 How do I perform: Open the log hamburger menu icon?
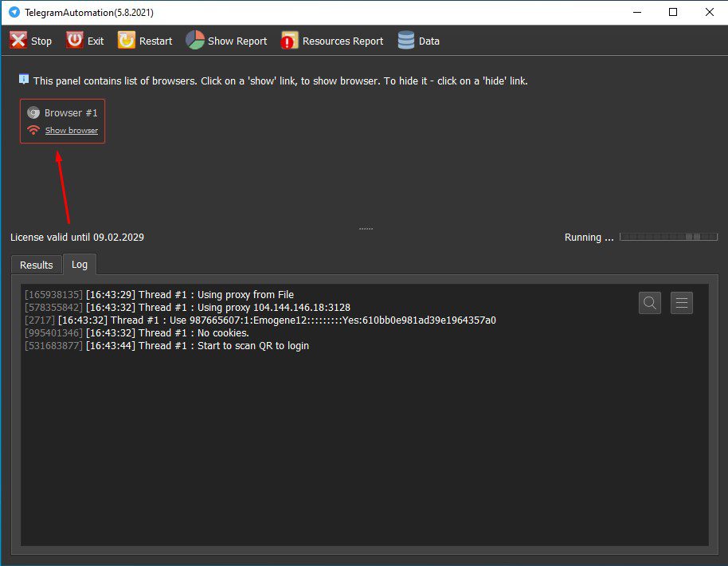(682, 303)
